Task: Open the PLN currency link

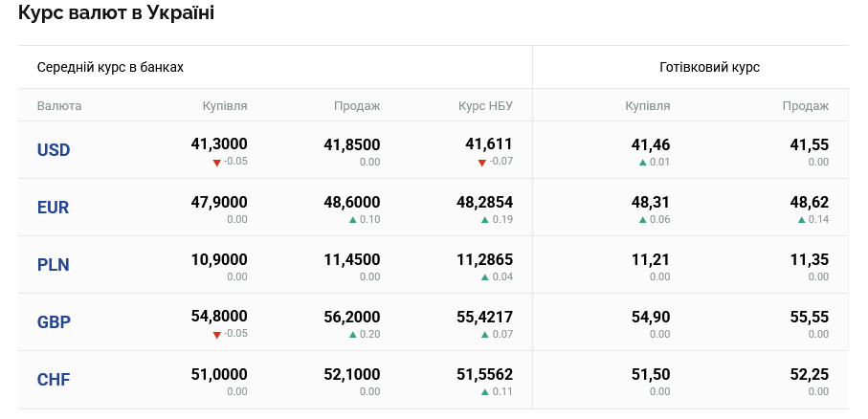Action: (54, 265)
